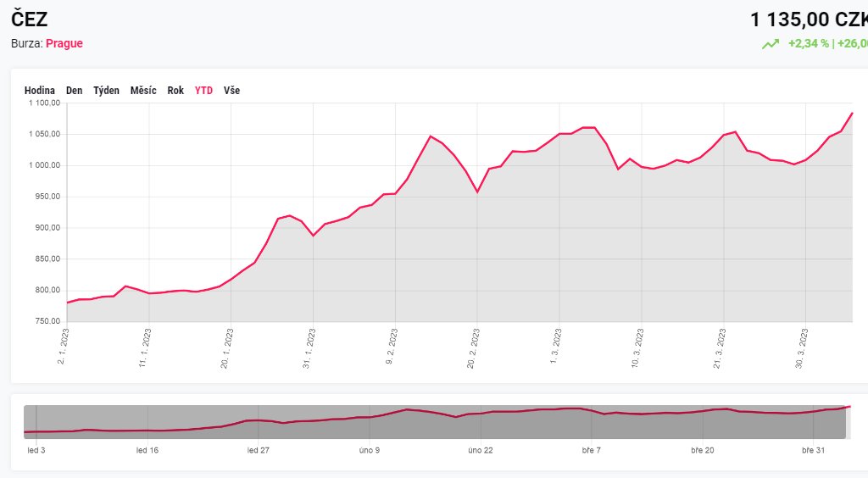The image size is (868, 478).
Task: Click the navigator's left edge handle
Action: [25, 421]
